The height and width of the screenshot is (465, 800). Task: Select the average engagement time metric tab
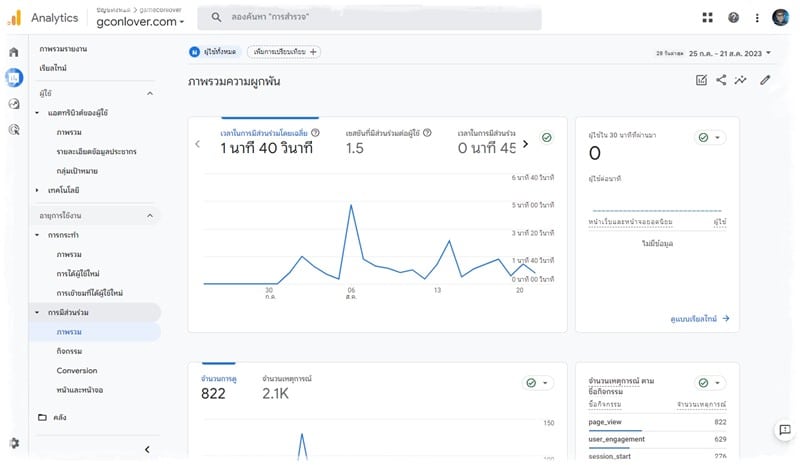tap(269, 142)
